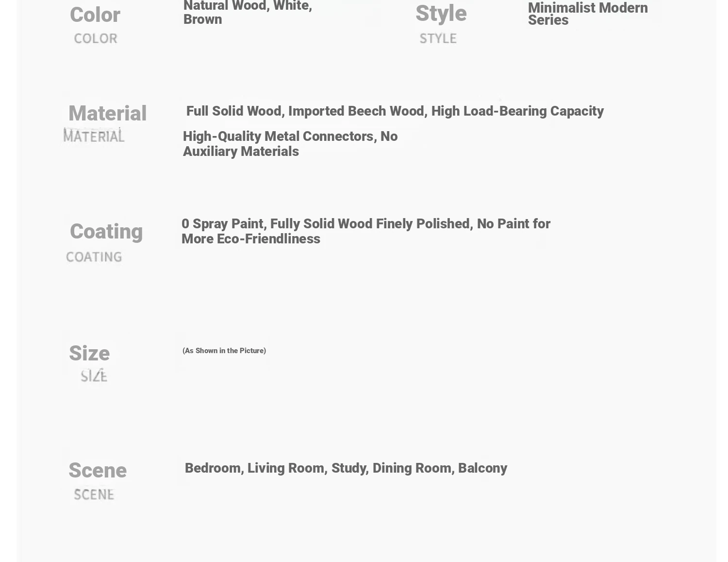728x562 pixels.
Task: Click the gray STYLE subtitle
Action: (x=438, y=38)
